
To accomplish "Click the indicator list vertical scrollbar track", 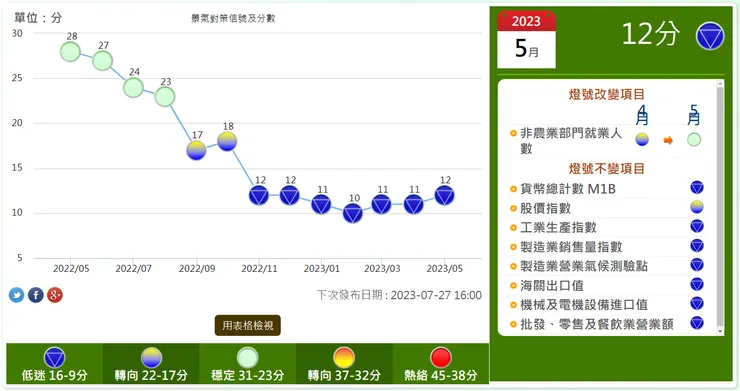I will click(x=720, y=208).
